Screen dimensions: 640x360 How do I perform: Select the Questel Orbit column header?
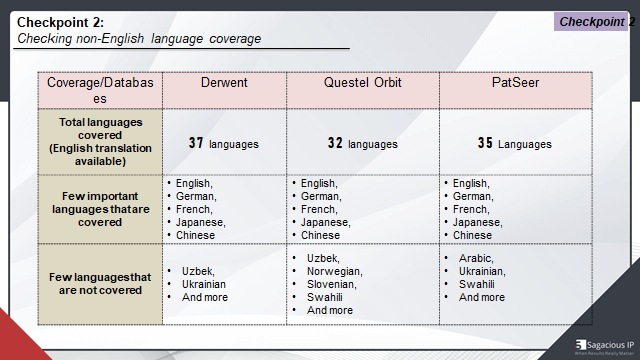(362, 90)
